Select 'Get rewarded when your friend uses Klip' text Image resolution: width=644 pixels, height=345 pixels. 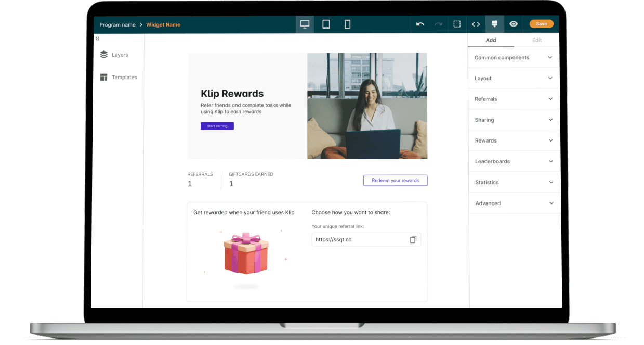coord(244,212)
